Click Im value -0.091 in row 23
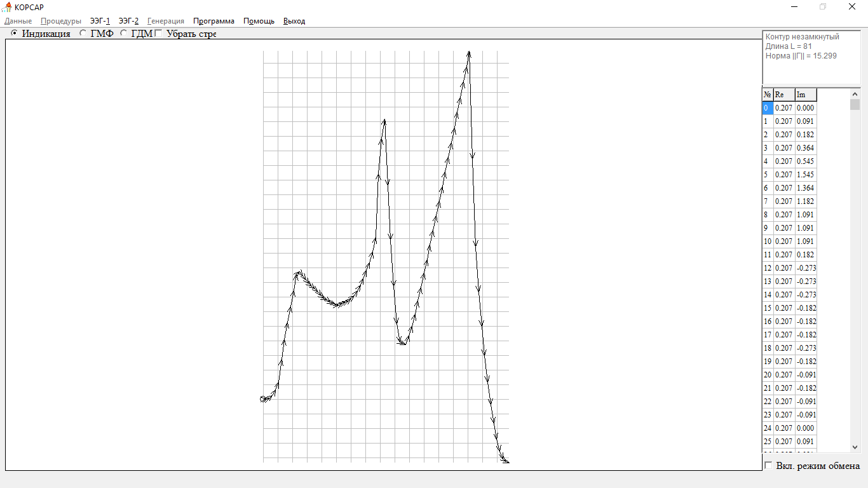Image resolution: width=868 pixels, height=488 pixels. 806,415
